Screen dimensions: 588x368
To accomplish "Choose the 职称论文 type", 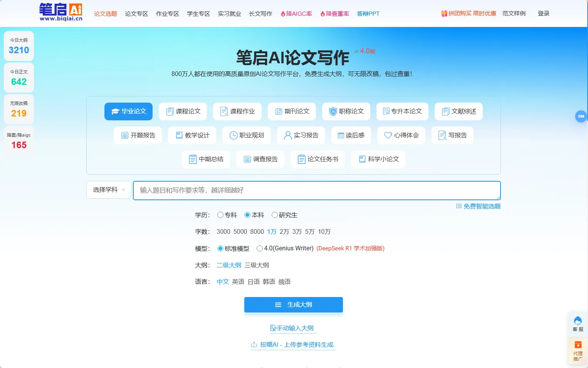I will [346, 111].
